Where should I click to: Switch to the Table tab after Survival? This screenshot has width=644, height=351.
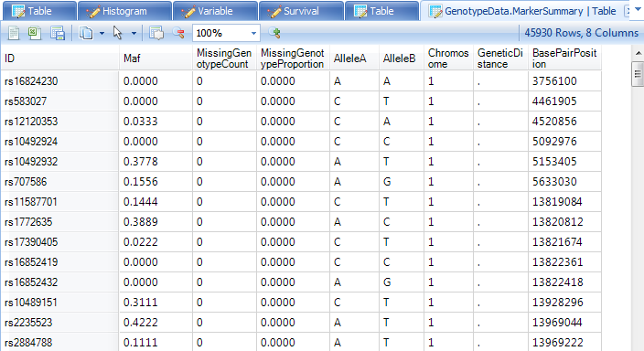381,11
